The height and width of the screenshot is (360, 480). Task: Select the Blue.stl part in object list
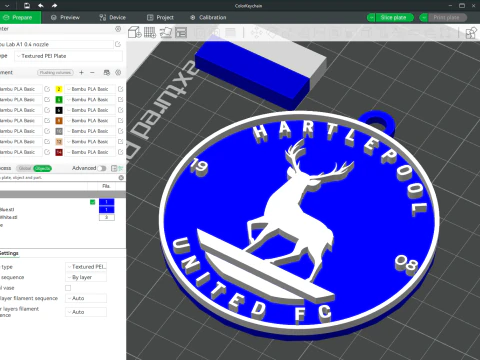pos(7,209)
